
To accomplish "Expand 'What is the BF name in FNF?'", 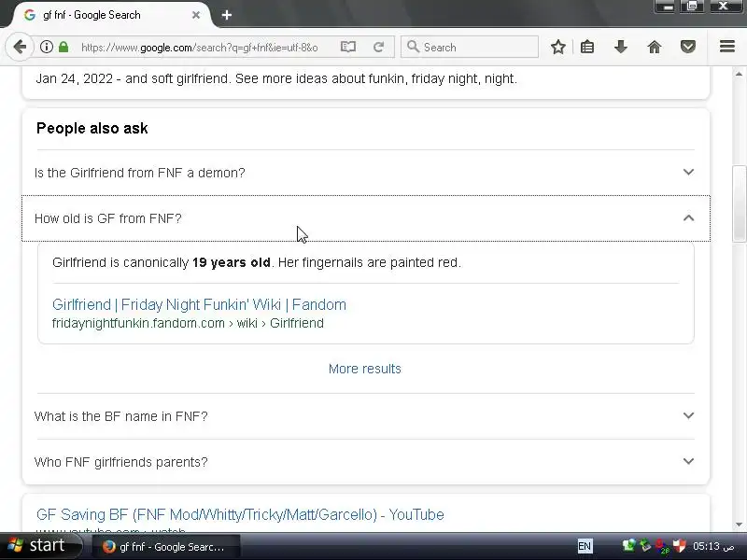I will [x=365, y=416].
